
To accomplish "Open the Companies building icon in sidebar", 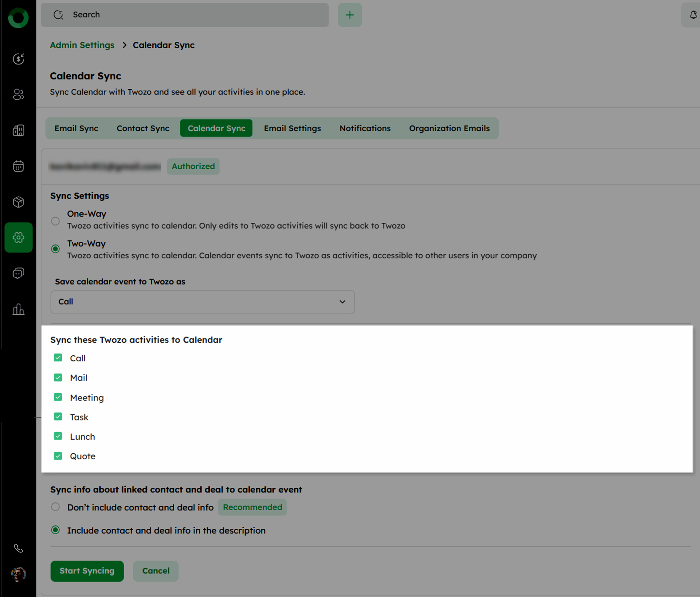I will pos(18,130).
